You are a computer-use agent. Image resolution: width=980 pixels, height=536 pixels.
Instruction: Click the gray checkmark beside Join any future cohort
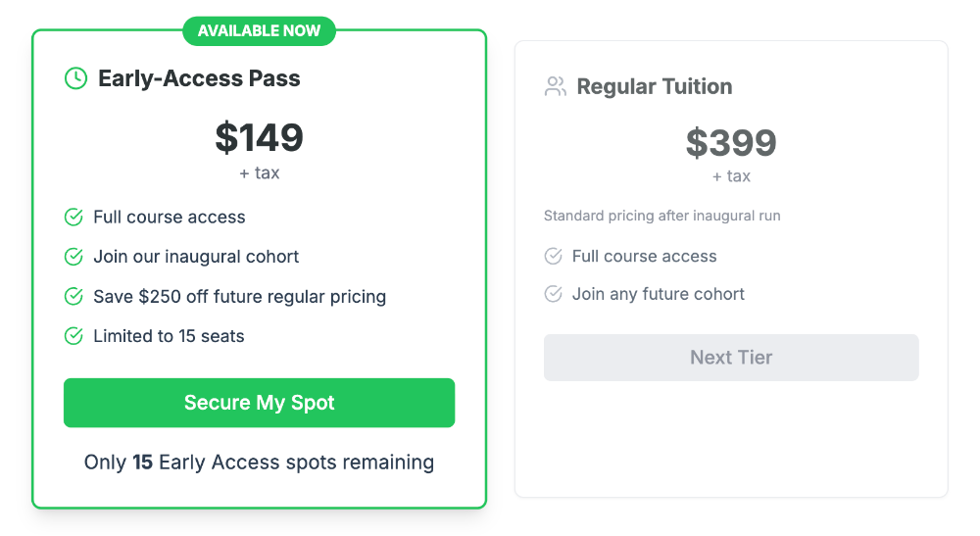(554, 294)
